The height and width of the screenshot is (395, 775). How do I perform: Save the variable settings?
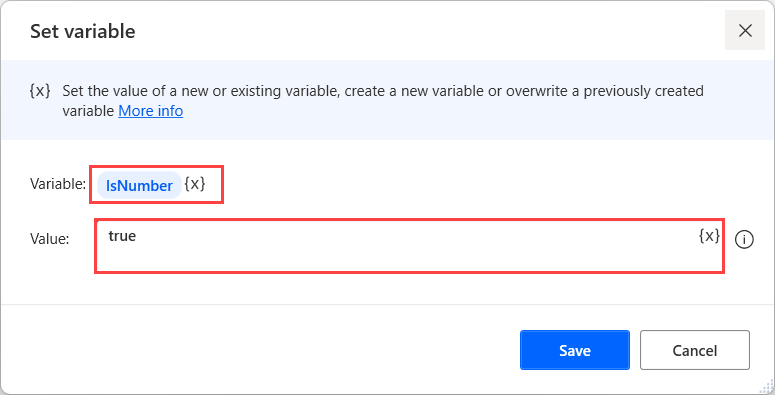coord(575,350)
